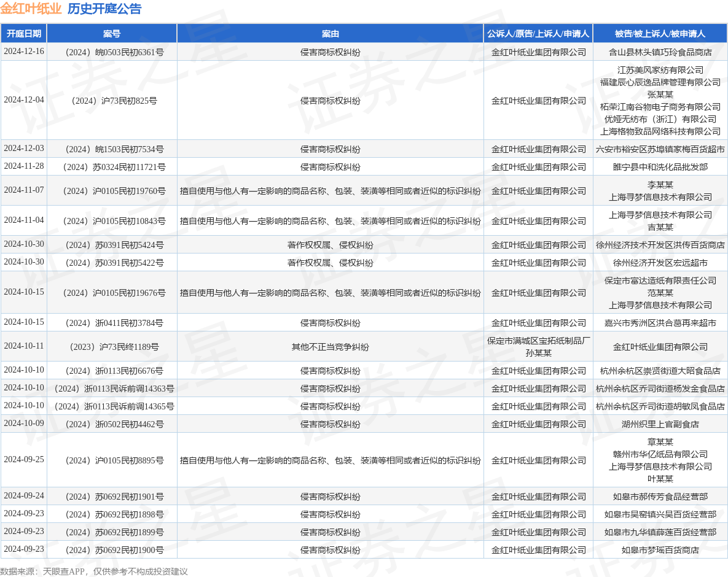The width and height of the screenshot is (728, 577).
Task: Click date cell 2024-09-25
Action: [x=24, y=459]
